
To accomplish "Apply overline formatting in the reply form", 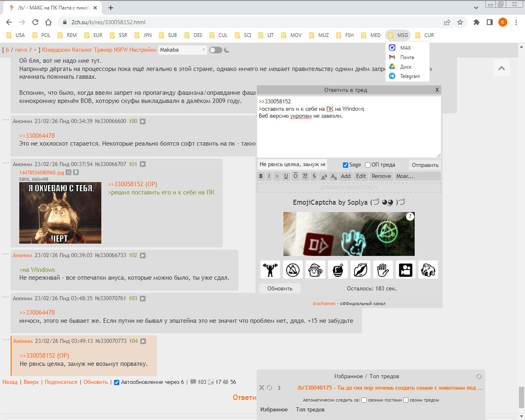I will coord(295,176).
